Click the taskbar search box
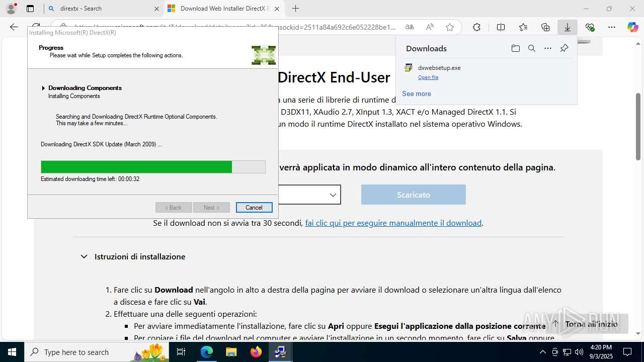Viewport: 644px width, 362px height. 97,352
